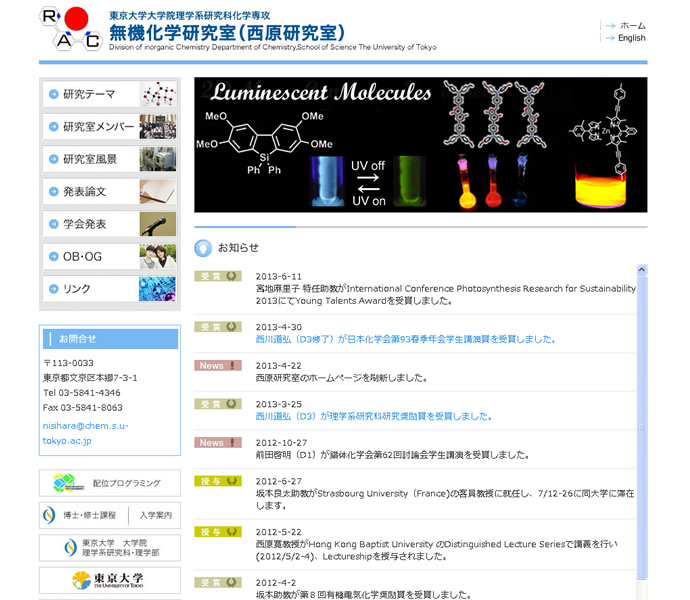Click the 受賞 badge for 2012-4-2
690x600 pixels.
(x=218, y=582)
